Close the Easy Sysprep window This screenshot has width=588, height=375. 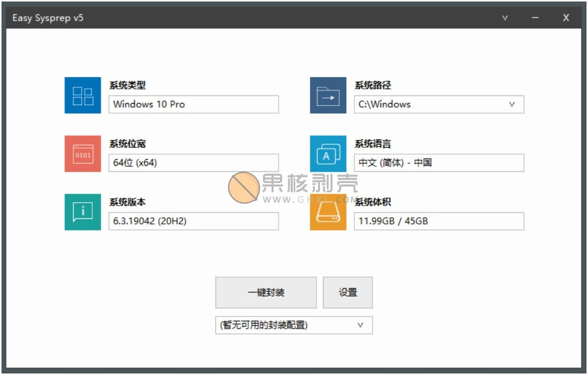coord(566,18)
